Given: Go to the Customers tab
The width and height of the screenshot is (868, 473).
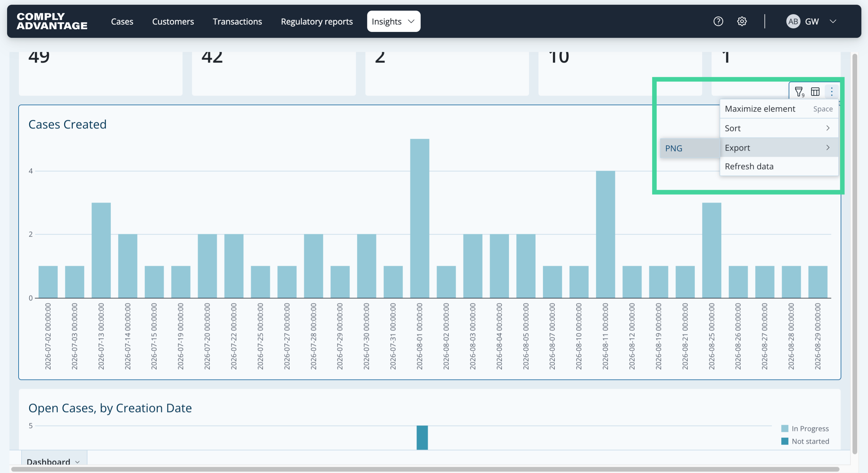Looking at the screenshot, I should [173, 22].
